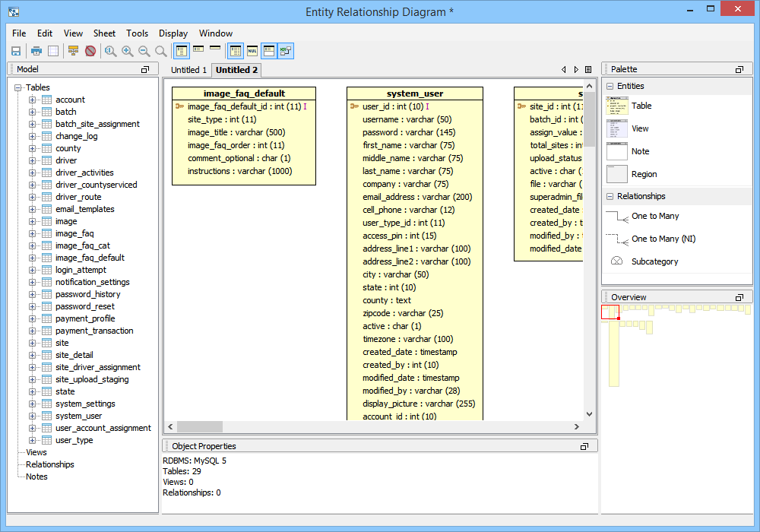Click the Print toolbar icon

pyautogui.click(x=36, y=51)
